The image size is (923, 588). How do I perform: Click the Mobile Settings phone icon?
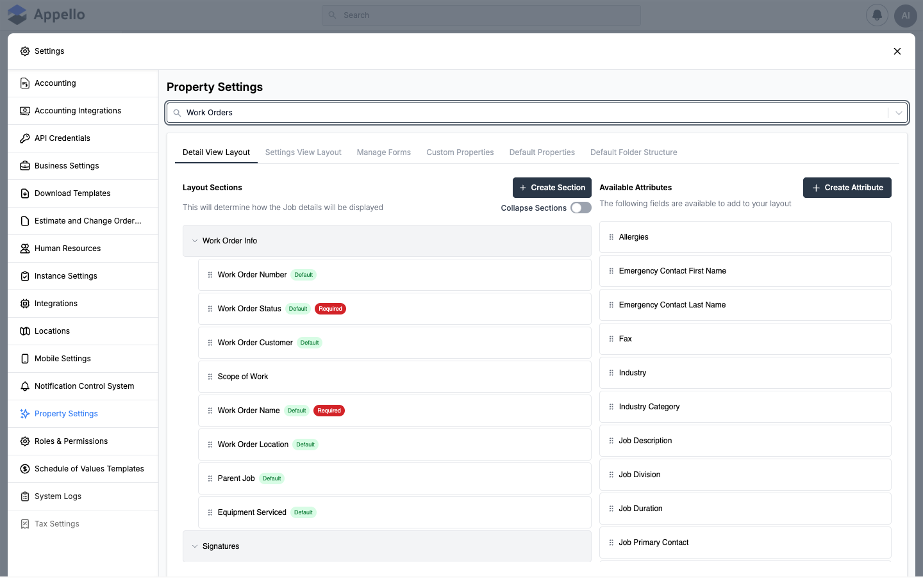point(25,359)
